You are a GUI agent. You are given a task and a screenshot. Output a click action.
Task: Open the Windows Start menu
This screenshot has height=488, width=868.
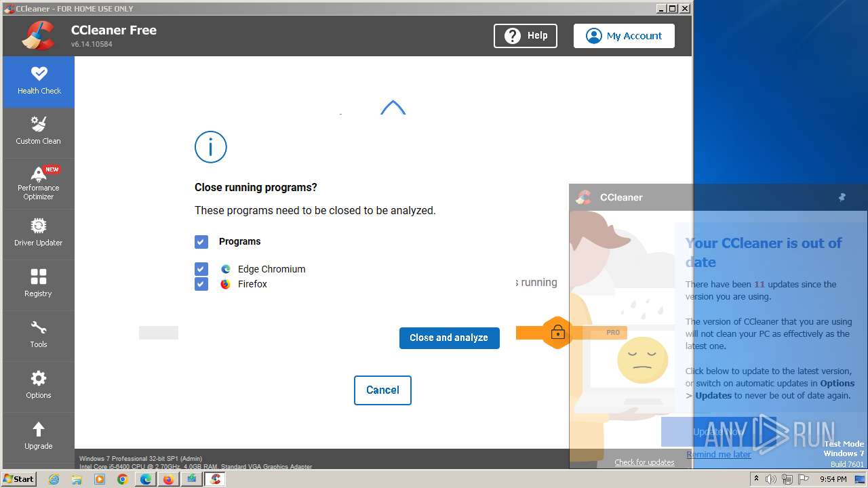tap(19, 479)
